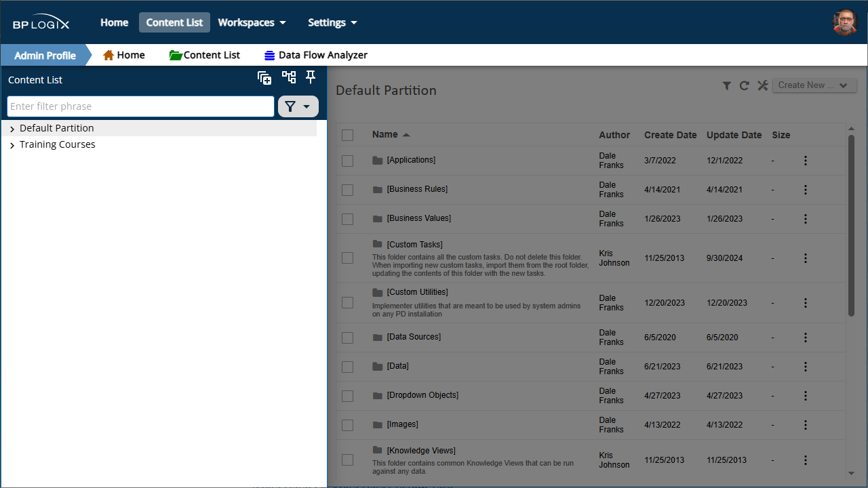
Task: Expand the Training Courses tree node
Action: coord(12,145)
